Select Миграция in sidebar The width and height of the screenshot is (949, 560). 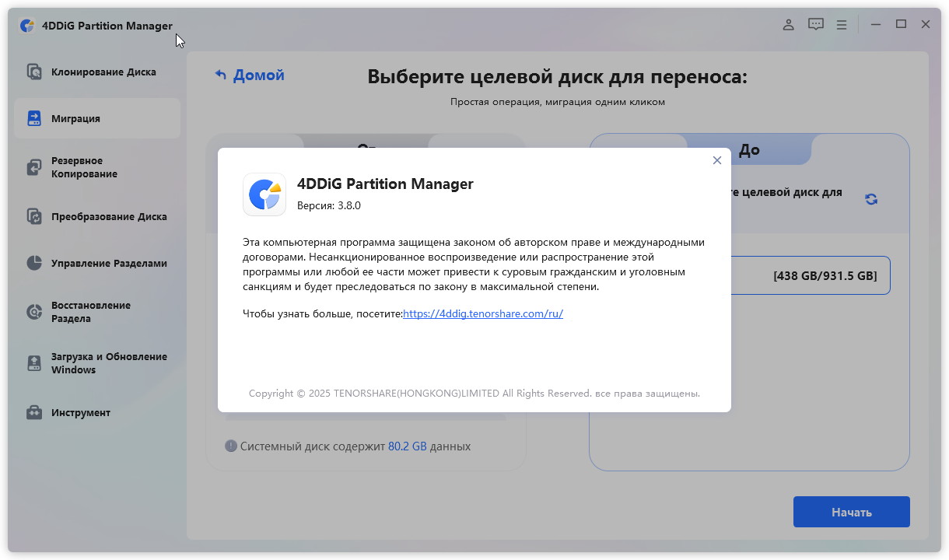pos(97,118)
